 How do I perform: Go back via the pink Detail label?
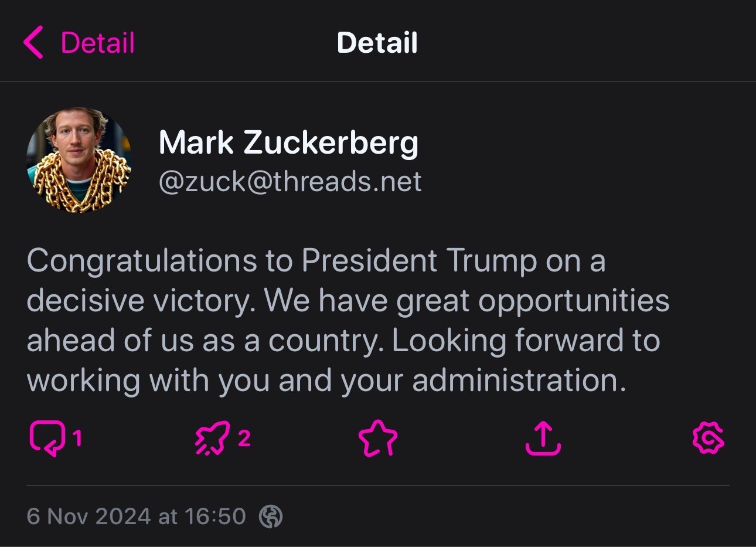(97, 43)
